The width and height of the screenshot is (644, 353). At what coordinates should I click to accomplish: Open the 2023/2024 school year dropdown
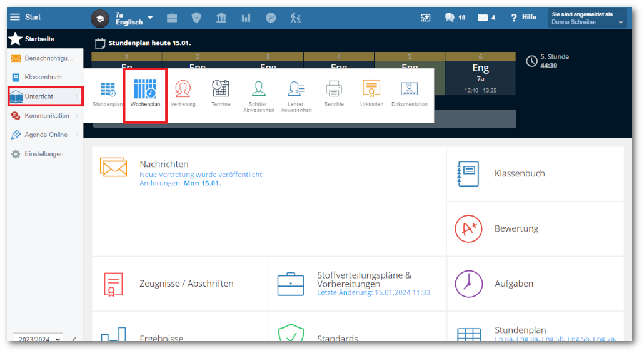[38, 339]
